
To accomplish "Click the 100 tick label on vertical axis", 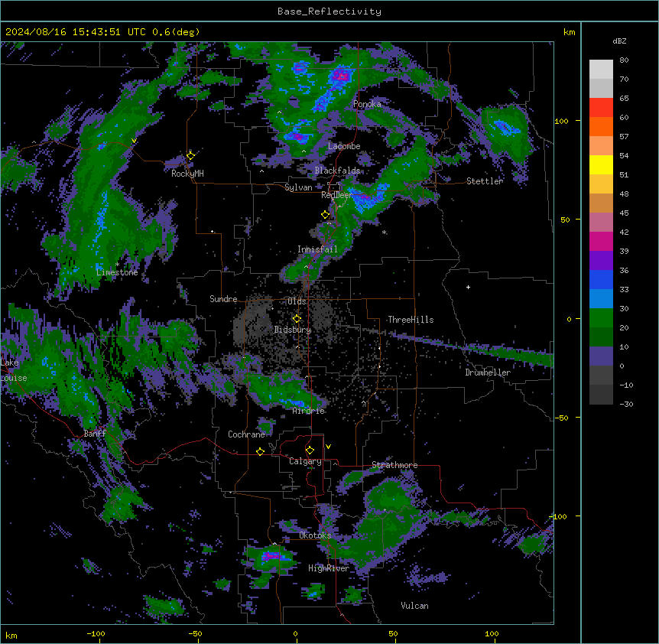I will click(561, 121).
